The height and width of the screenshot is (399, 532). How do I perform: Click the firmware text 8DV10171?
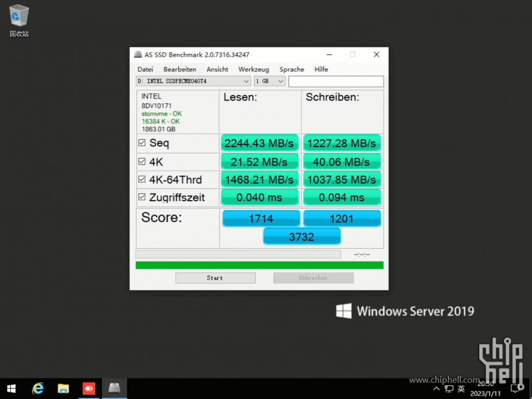coord(156,105)
